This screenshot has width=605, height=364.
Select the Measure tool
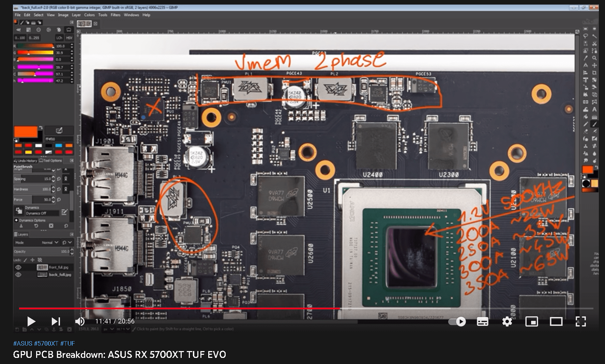[x=585, y=65]
